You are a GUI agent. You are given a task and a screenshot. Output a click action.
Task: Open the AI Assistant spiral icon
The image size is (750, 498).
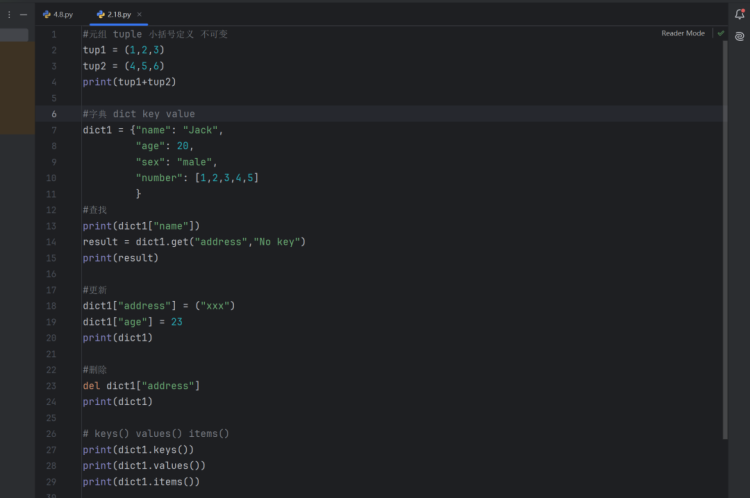pos(739,36)
